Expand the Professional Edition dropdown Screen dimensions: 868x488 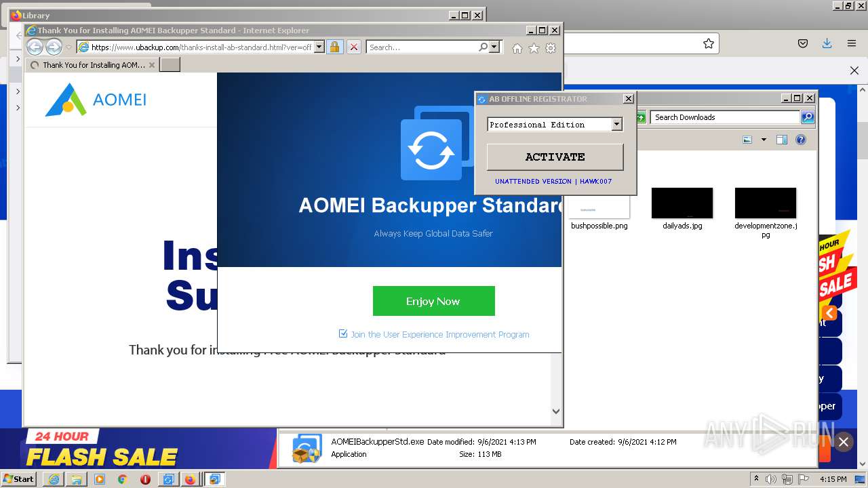[616, 124]
